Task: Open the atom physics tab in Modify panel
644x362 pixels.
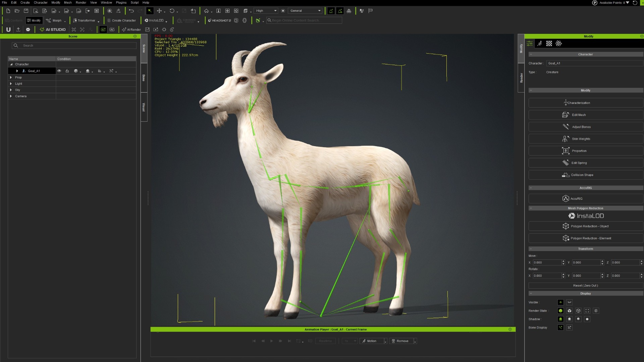Action: (558, 44)
